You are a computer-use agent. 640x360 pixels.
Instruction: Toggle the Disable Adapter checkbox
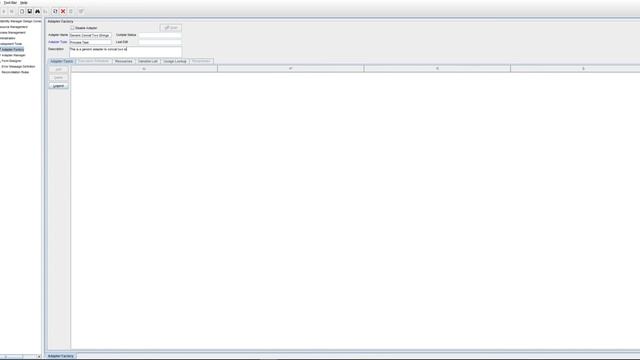tap(72, 28)
